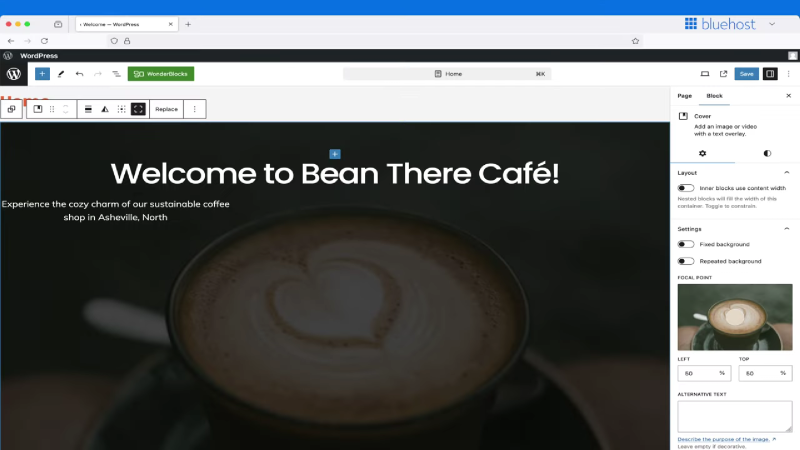Switch to the Page tab

point(684,96)
